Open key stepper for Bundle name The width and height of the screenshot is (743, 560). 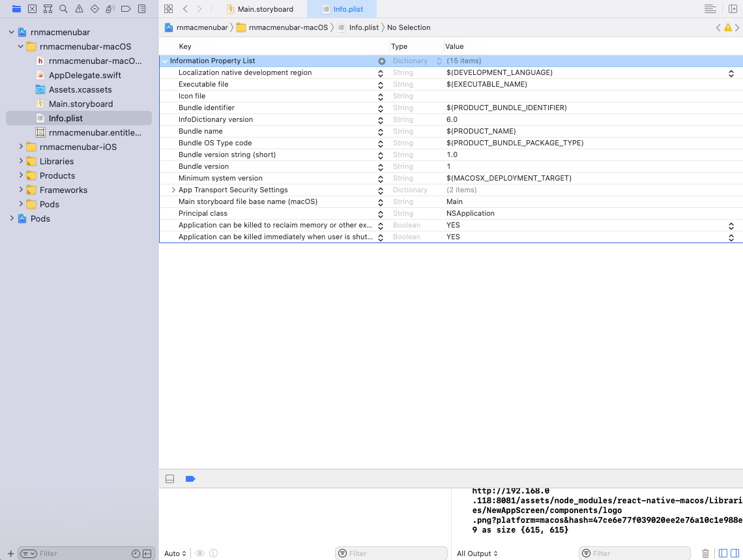pyautogui.click(x=381, y=132)
